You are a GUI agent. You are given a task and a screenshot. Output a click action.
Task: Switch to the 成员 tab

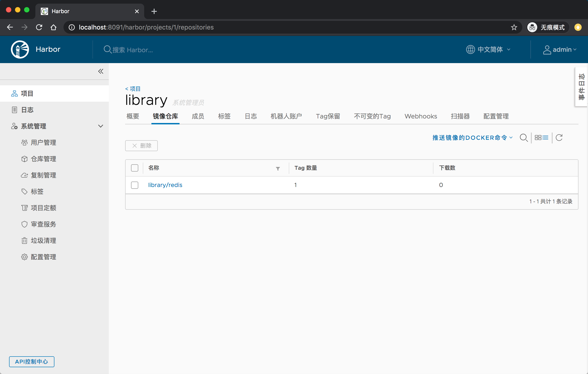[198, 116]
